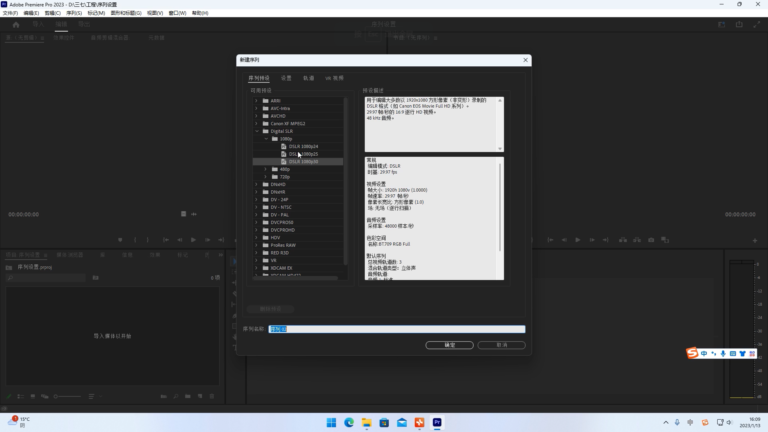Open the 媒体浏览器 panel tab

point(70,255)
